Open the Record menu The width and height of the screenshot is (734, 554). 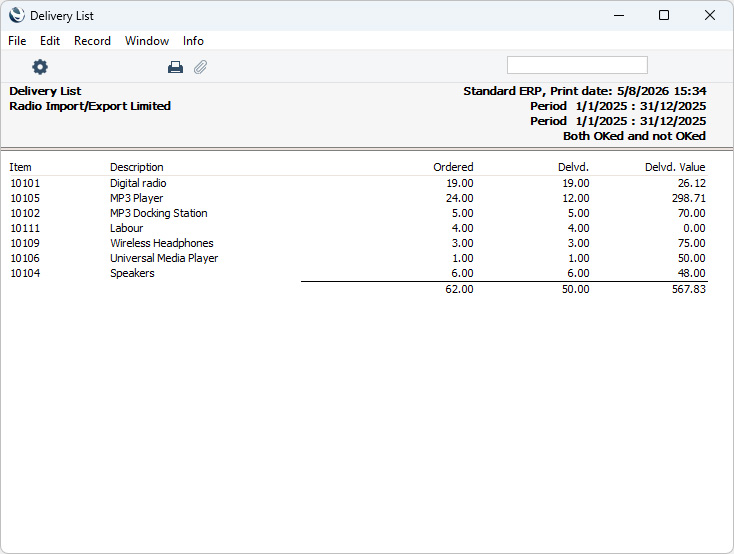(92, 41)
